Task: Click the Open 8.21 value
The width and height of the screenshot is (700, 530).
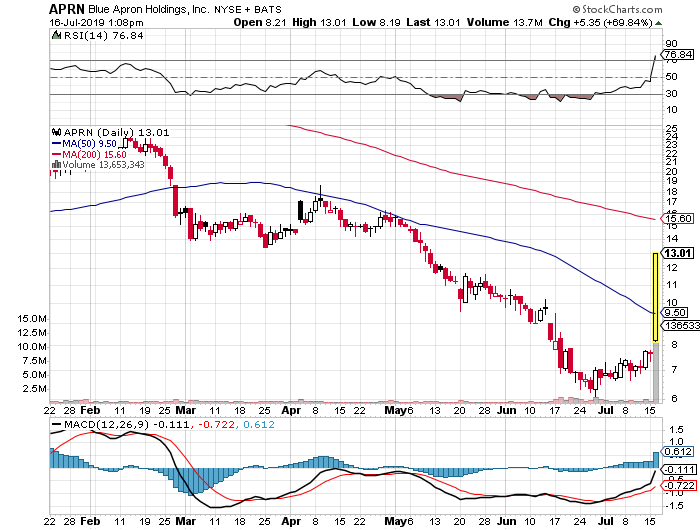Action: [x=260, y=22]
